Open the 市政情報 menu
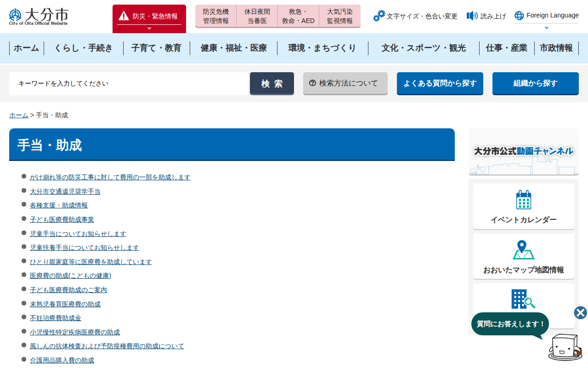 (x=556, y=48)
